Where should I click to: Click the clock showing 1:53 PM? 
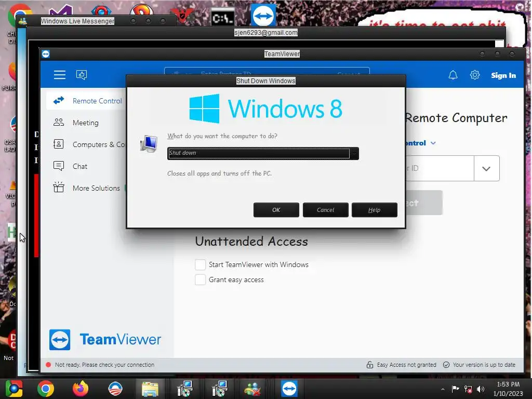pyautogui.click(x=508, y=384)
